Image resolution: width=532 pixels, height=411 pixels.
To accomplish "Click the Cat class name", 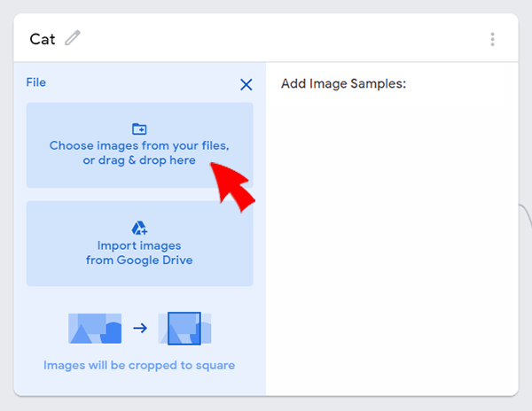I will click(x=43, y=39).
